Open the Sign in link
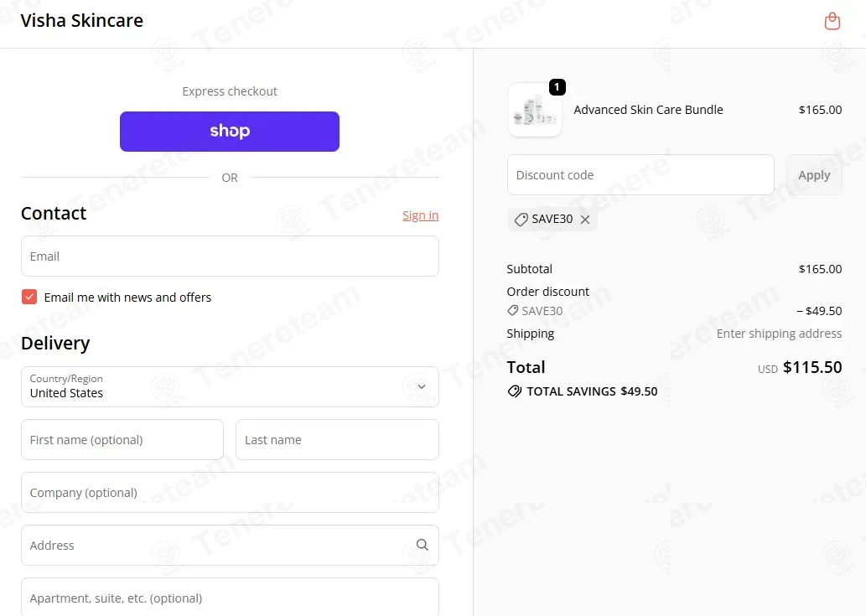The height and width of the screenshot is (616, 866). 420,215
